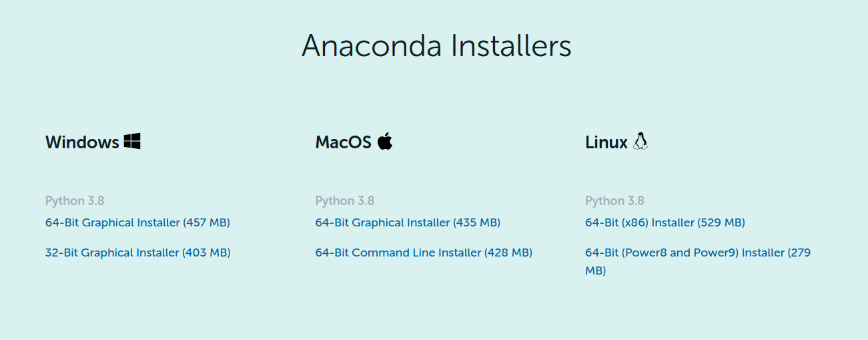Choose the Linux Power8 and Power9 Installer
This screenshot has height=340, width=868.
pyautogui.click(x=698, y=261)
